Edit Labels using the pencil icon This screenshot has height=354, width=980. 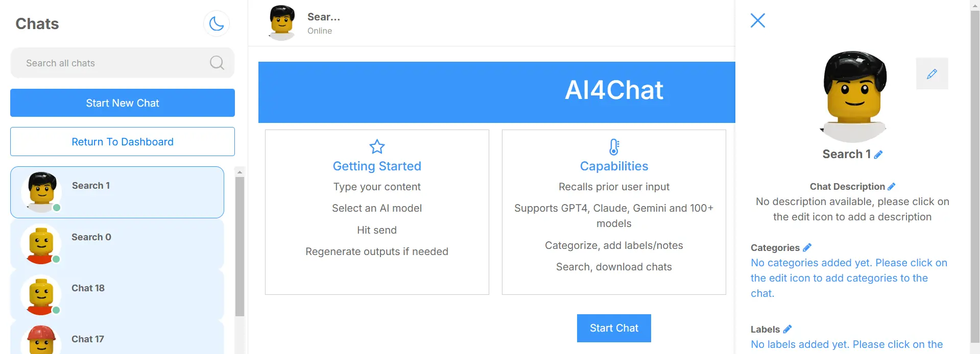(787, 329)
